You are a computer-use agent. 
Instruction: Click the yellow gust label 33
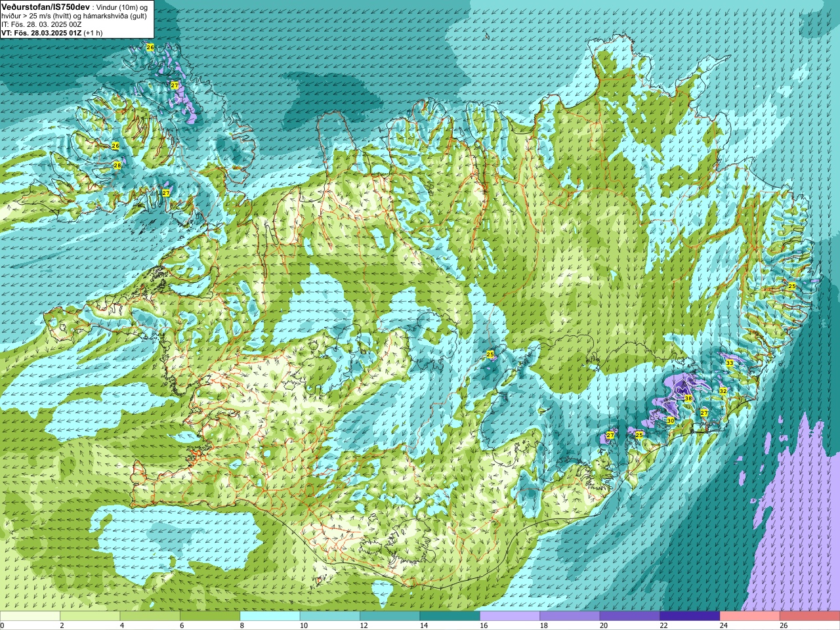click(730, 363)
